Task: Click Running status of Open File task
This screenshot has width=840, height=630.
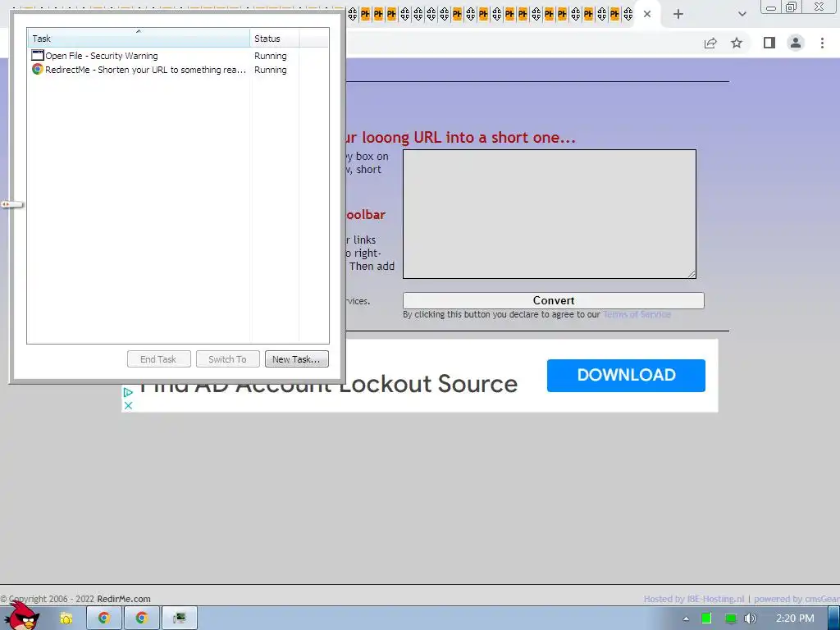Action: click(270, 56)
